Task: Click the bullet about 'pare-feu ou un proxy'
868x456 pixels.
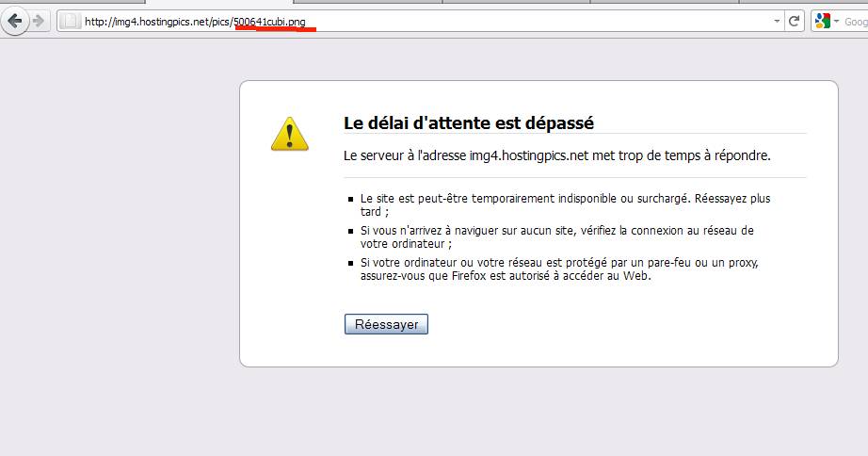Action: pyautogui.click(x=558, y=269)
